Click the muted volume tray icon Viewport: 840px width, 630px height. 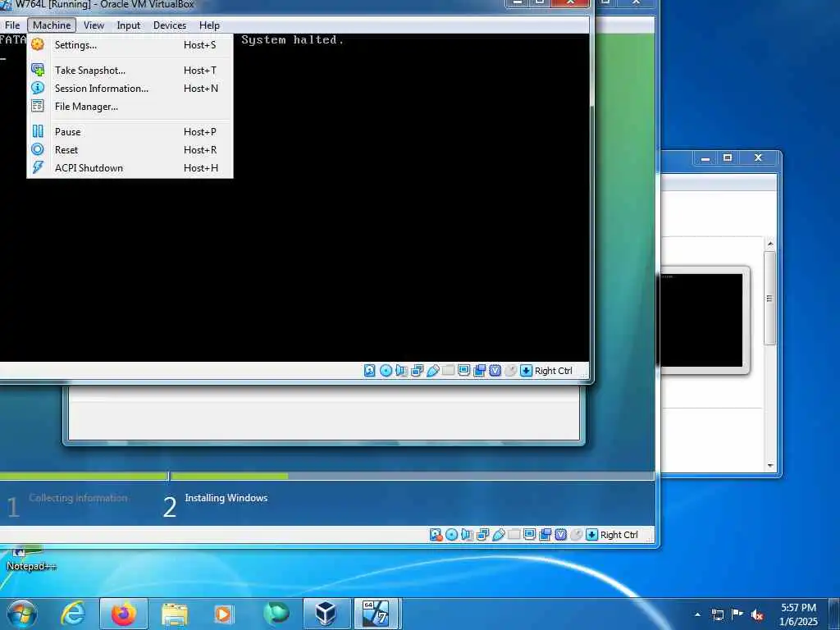click(x=757, y=615)
